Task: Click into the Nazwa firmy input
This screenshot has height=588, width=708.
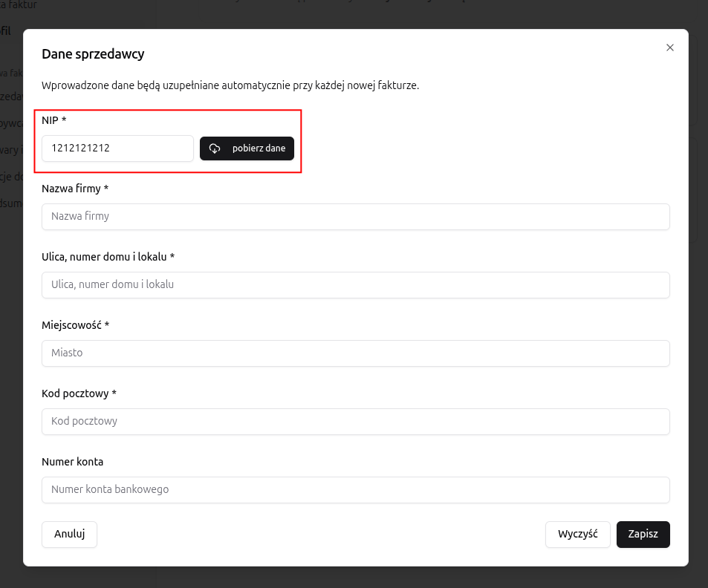Action: click(355, 217)
